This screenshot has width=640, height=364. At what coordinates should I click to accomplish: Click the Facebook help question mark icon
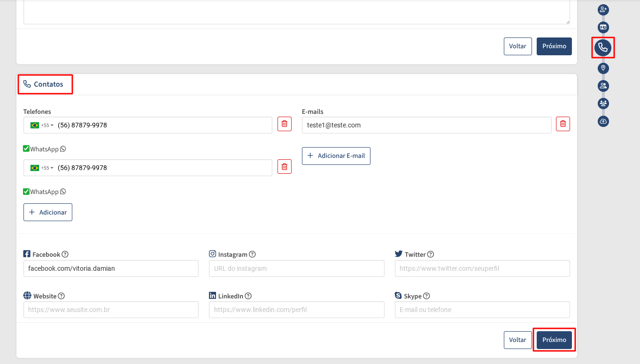pyautogui.click(x=65, y=254)
